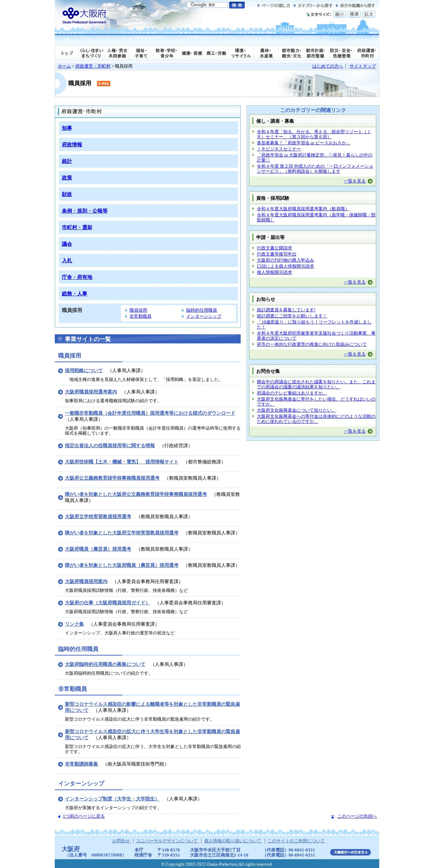The width and height of the screenshot is (434, 868).
Task: Open 大阪府職員採用選考案内 link
Action: click(x=91, y=392)
